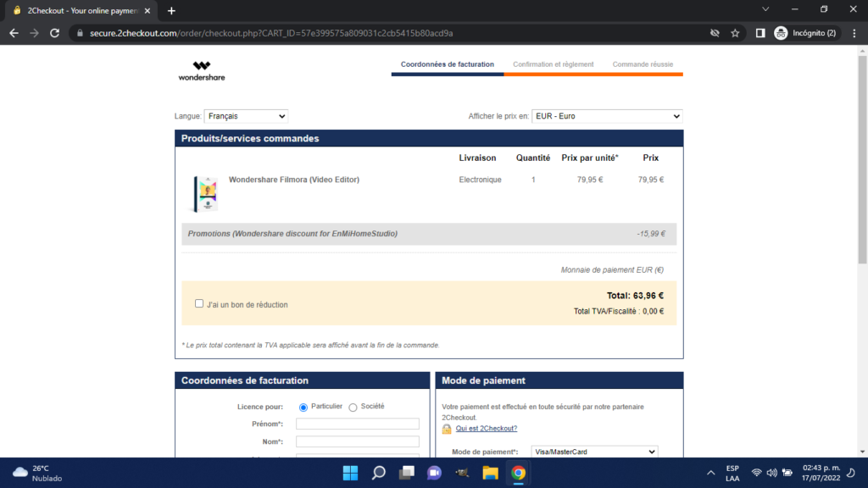This screenshot has height=488, width=868.
Task: Select Société licence radio
Action: pyautogui.click(x=353, y=408)
